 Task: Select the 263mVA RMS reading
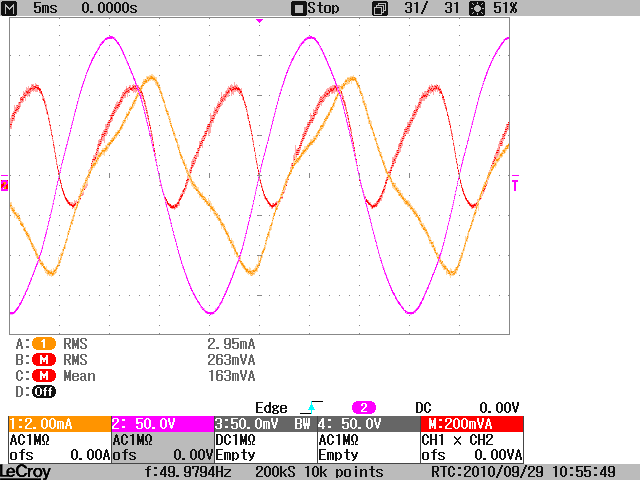click(231, 360)
